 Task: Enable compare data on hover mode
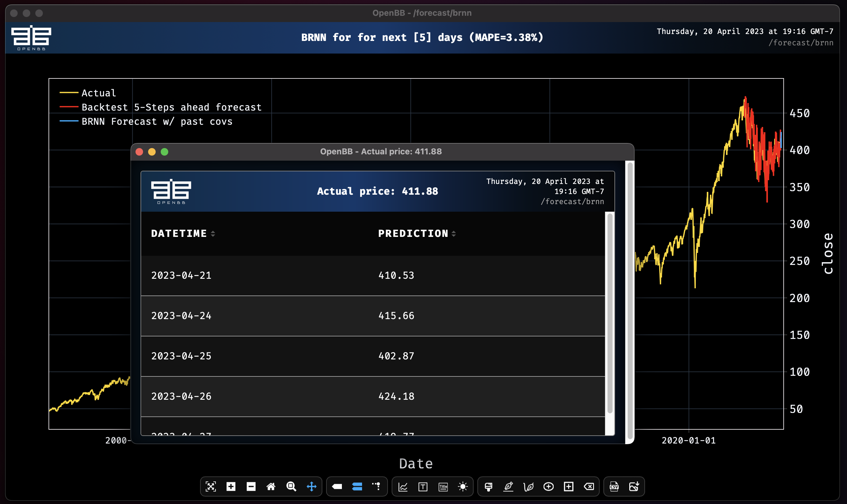[x=357, y=486]
